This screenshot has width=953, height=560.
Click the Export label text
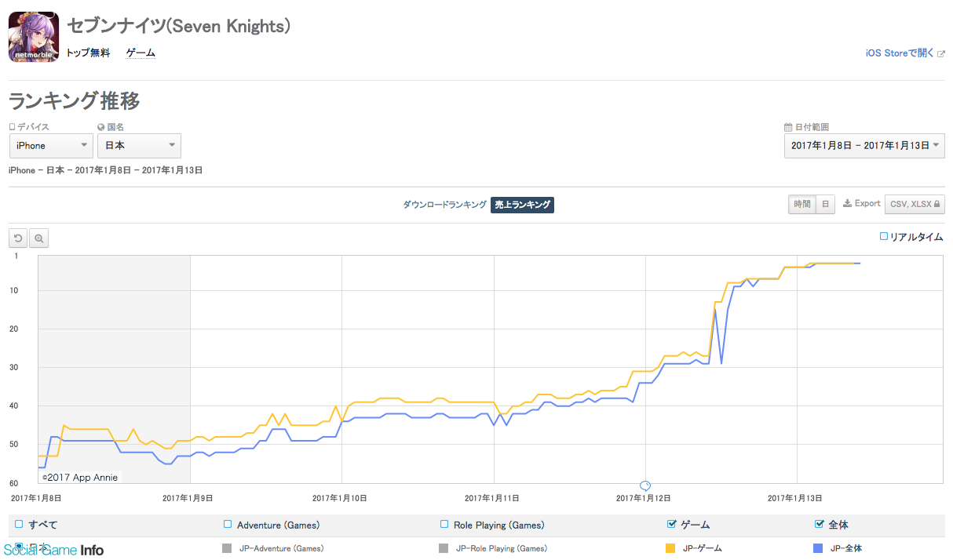(x=867, y=204)
